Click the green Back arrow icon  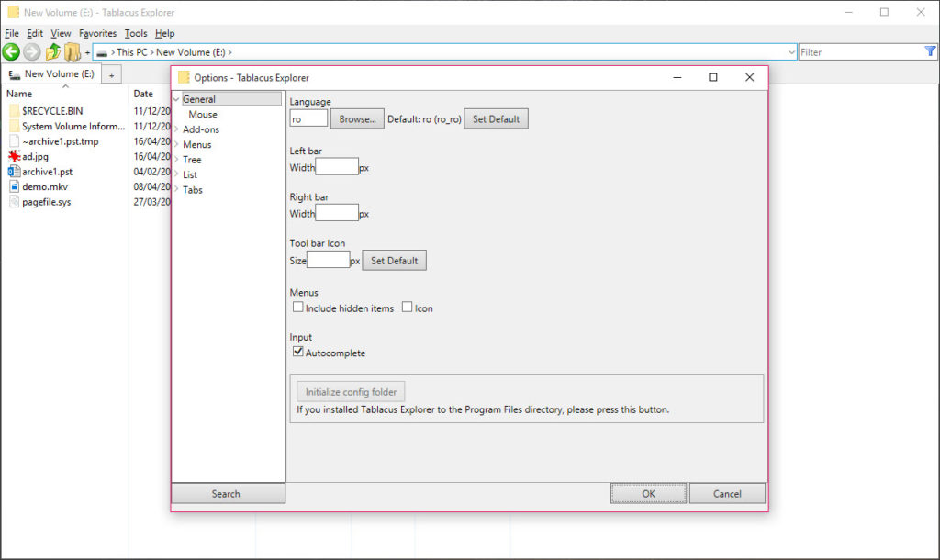pos(11,52)
